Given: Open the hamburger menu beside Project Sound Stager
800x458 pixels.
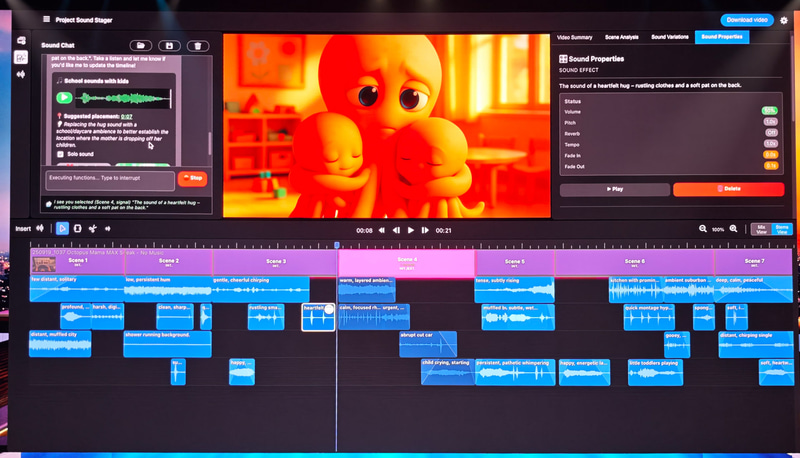Looking at the screenshot, I should click(x=46, y=19).
